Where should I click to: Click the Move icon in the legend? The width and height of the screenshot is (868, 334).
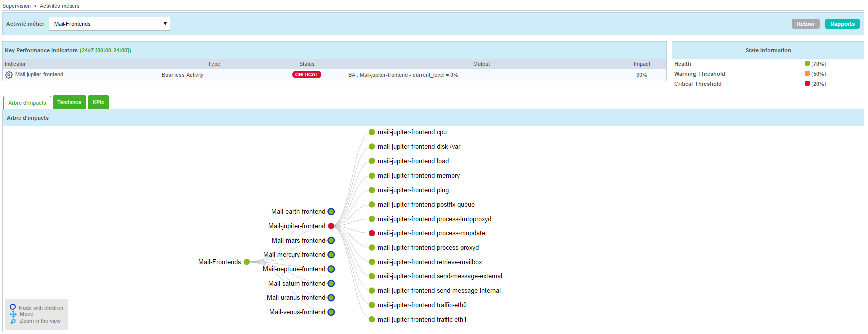pyautogui.click(x=13, y=314)
